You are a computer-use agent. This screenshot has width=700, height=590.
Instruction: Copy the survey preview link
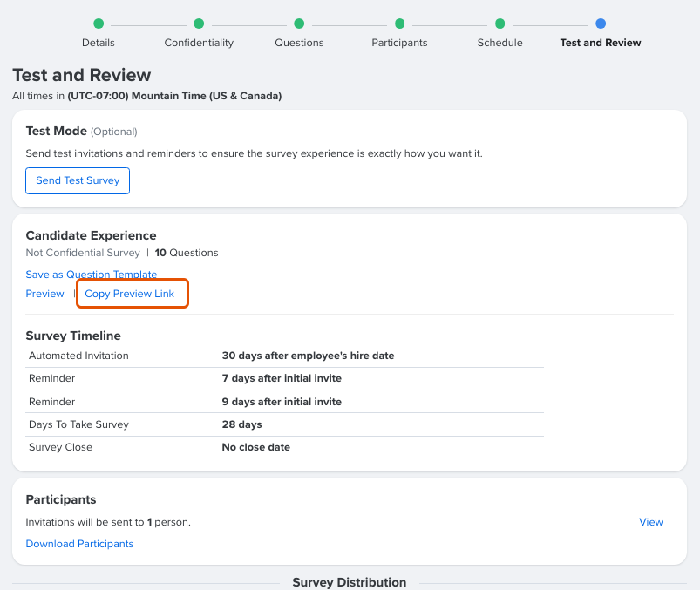[132, 294]
